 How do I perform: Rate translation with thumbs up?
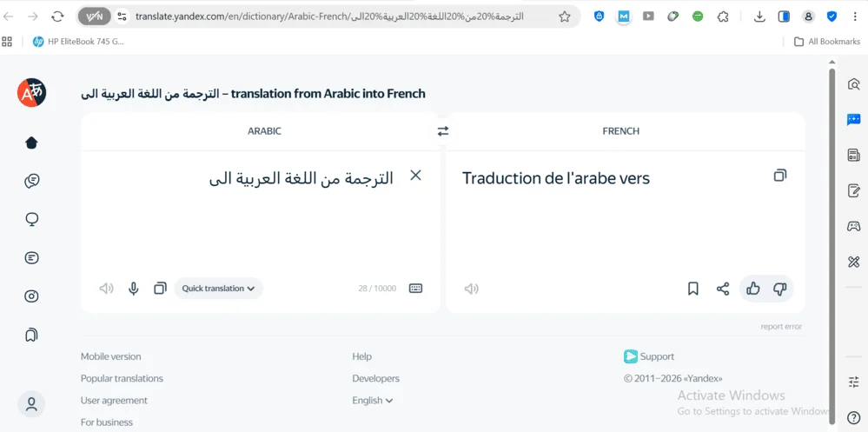coord(752,289)
